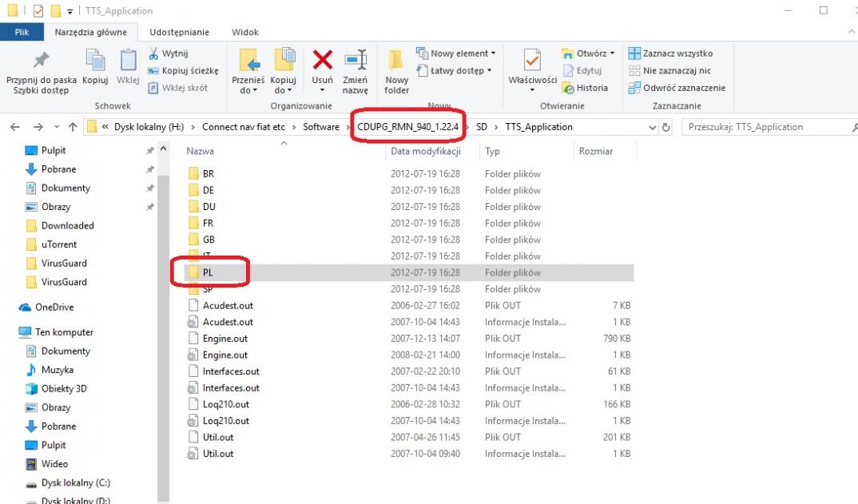
Task: Click Kopiuj ścieżkę button
Action: pyautogui.click(x=183, y=70)
